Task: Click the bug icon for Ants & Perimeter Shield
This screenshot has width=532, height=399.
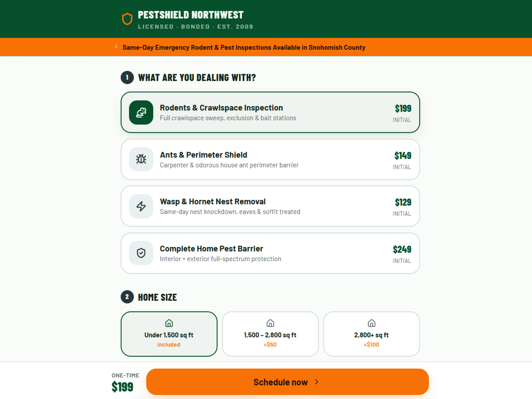Action: coord(141,159)
